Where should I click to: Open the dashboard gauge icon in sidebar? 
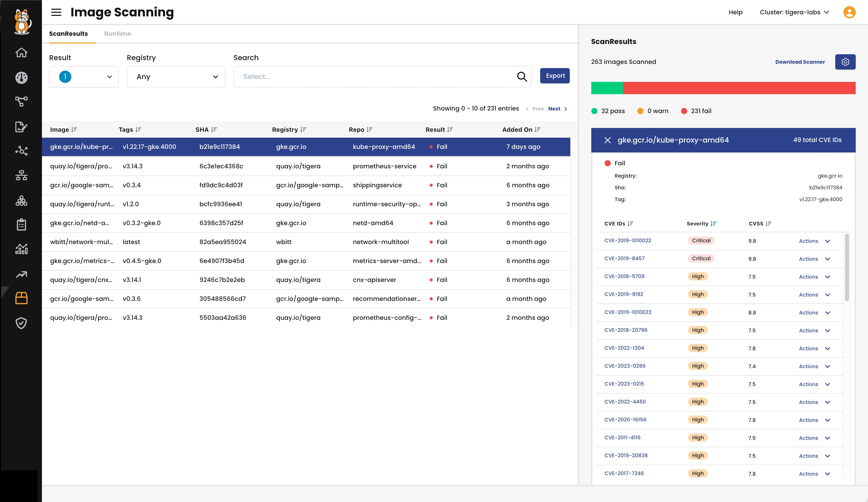21,78
